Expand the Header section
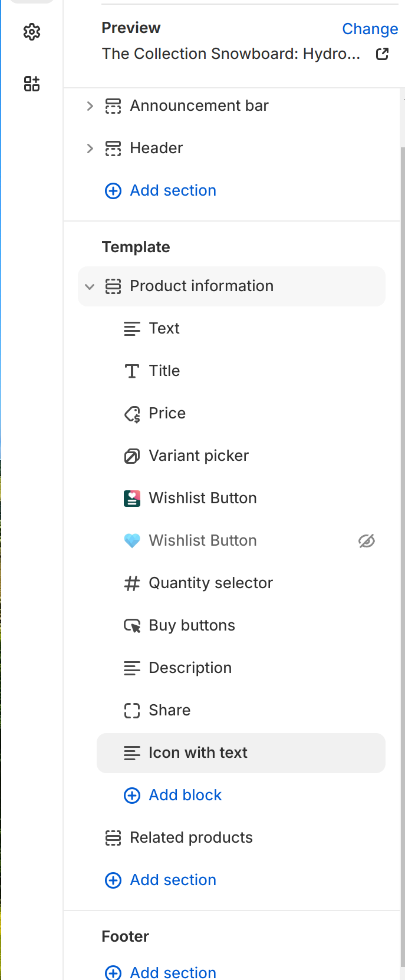 click(x=90, y=149)
